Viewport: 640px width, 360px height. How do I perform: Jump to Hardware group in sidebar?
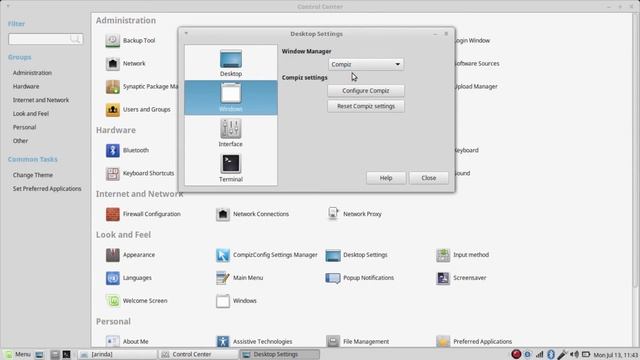26,87
